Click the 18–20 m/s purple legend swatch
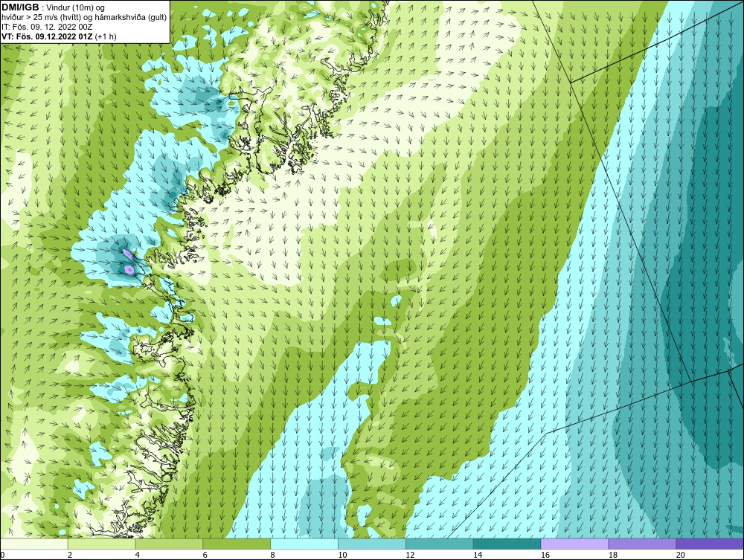744x560 pixels. (x=642, y=544)
